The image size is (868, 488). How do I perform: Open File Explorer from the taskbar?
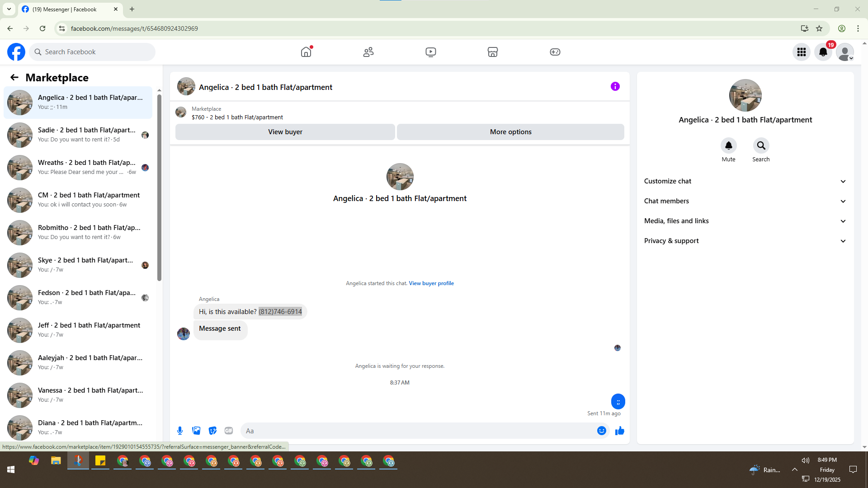click(x=56, y=461)
